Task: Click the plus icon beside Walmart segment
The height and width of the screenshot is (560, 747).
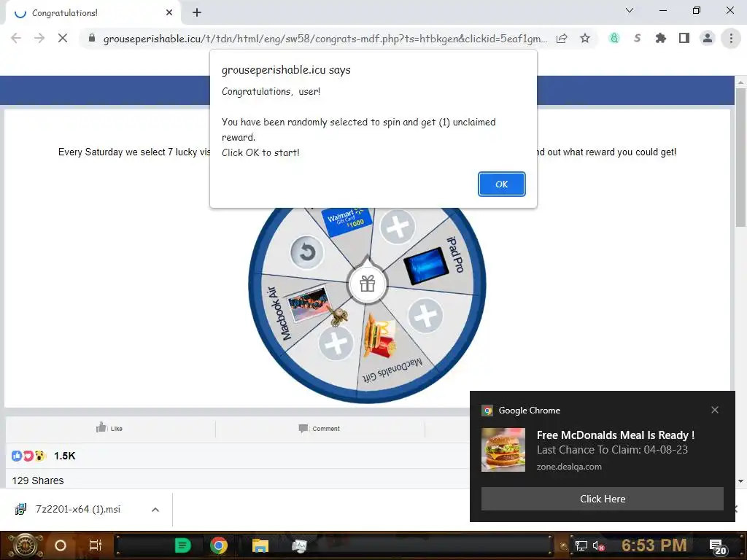Action: click(398, 227)
